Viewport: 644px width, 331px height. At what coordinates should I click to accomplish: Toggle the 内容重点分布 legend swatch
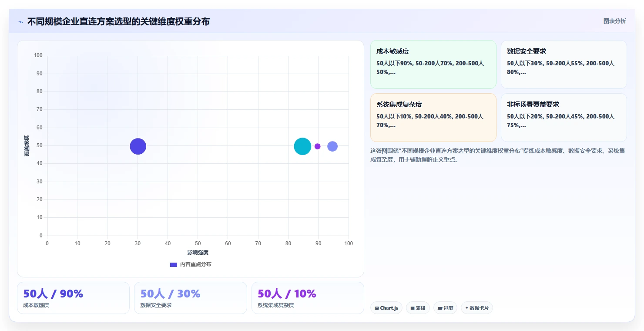point(174,264)
